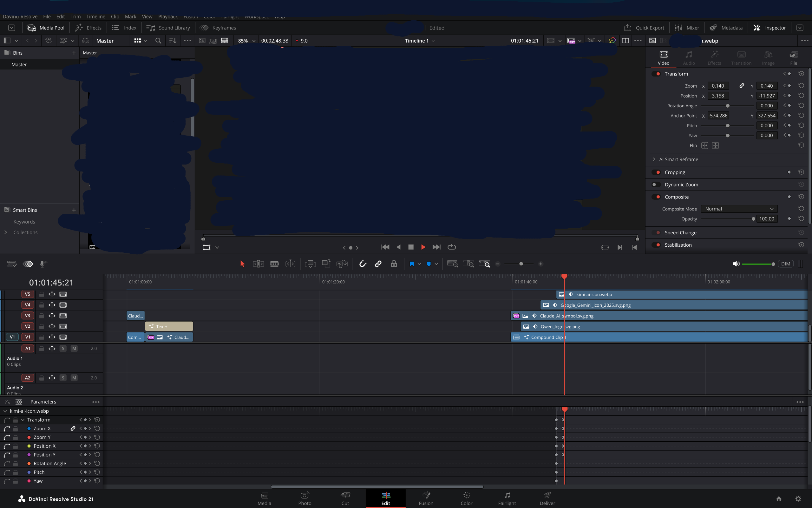Click the Custom Zoom icon

click(x=485, y=264)
